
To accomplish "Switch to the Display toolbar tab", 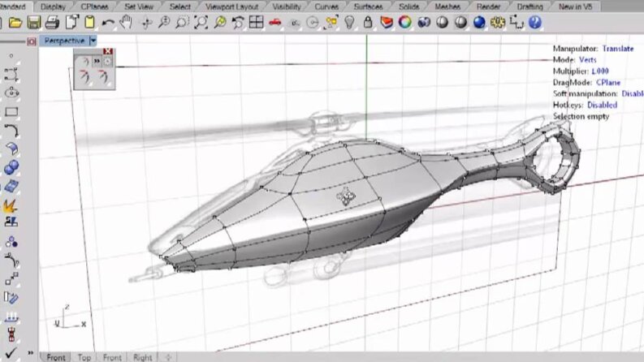I will 53,6.
